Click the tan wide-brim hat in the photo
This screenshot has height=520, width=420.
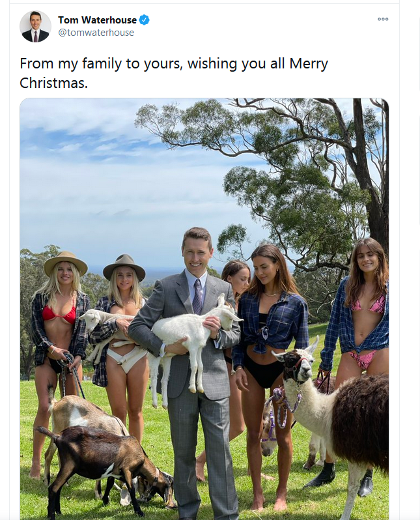(x=66, y=263)
